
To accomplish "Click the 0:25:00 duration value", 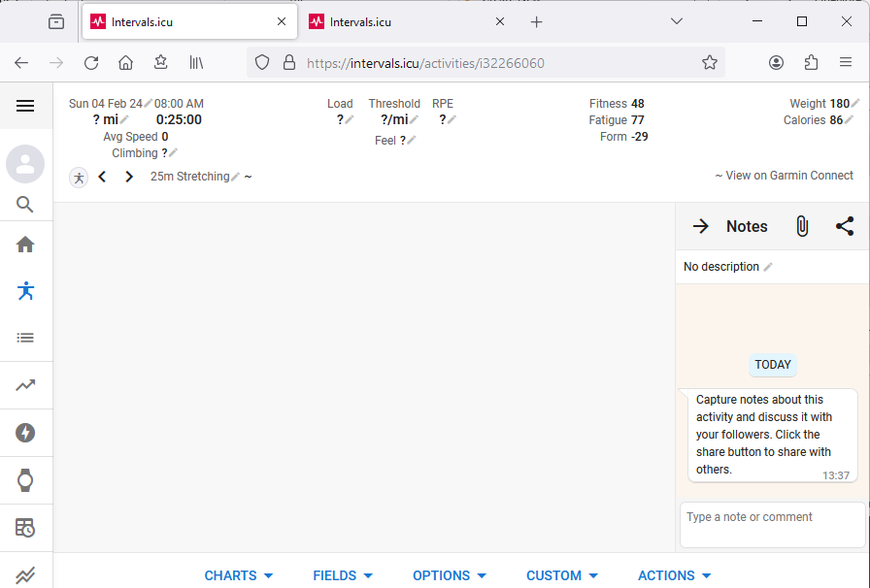I will point(179,119).
